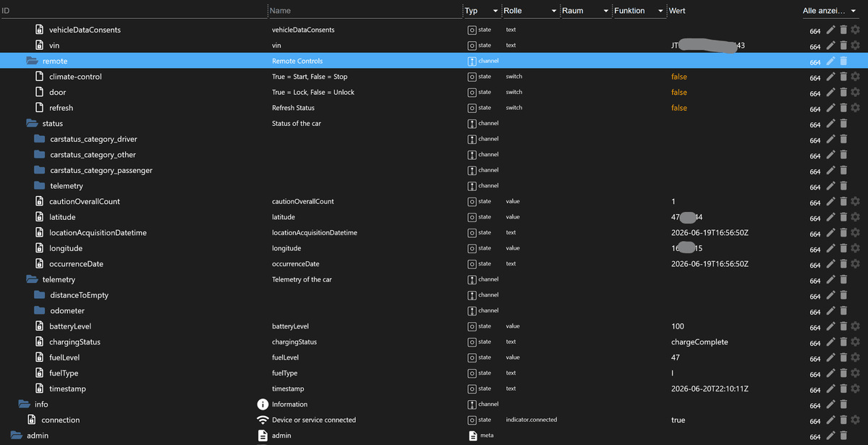The image size is (868, 445).
Task: Open gear settings for fuelType row
Action: tap(855, 373)
